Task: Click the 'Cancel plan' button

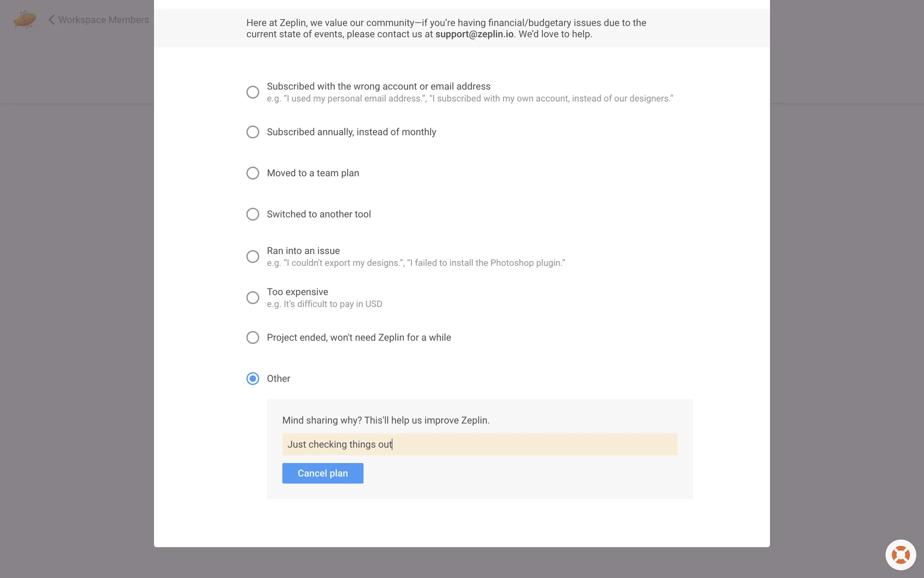Action: coord(322,473)
